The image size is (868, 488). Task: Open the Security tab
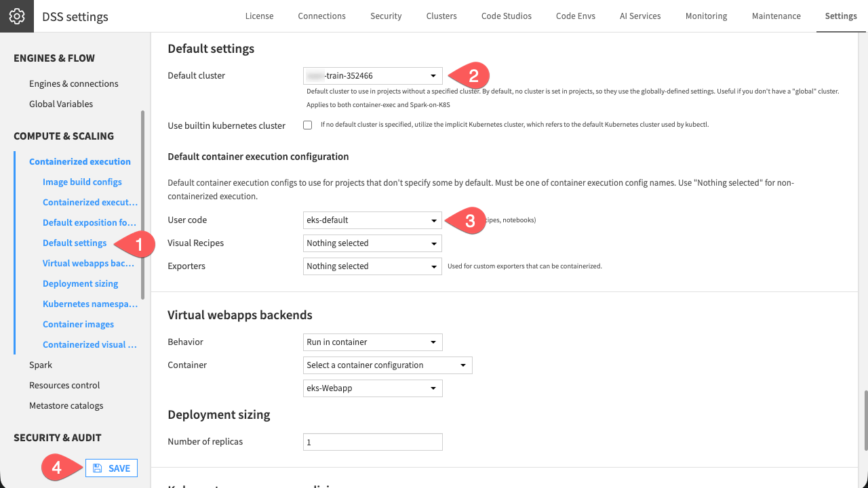pyautogui.click(x=386, y=16)
